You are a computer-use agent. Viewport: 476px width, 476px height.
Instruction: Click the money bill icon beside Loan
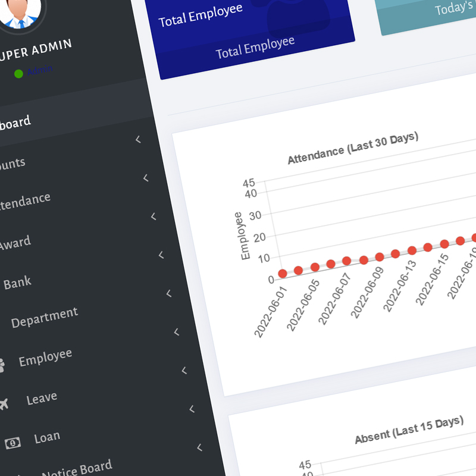[x=12, y=443]
